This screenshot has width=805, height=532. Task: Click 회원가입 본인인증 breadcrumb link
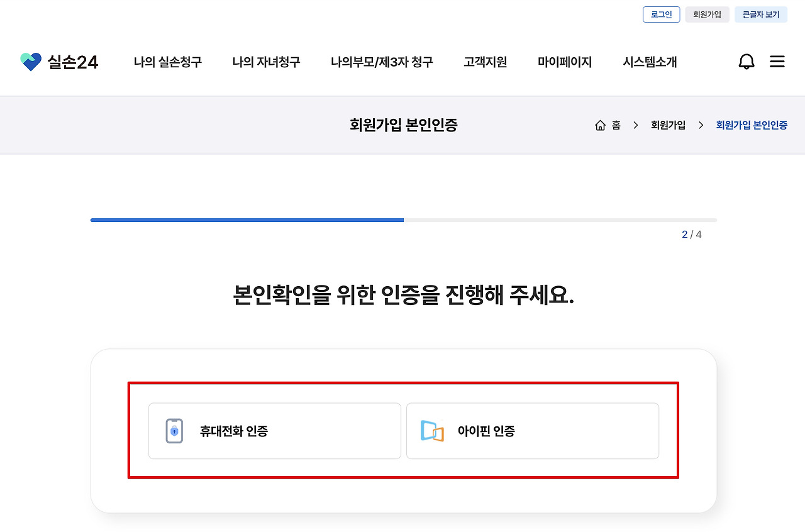751,125
